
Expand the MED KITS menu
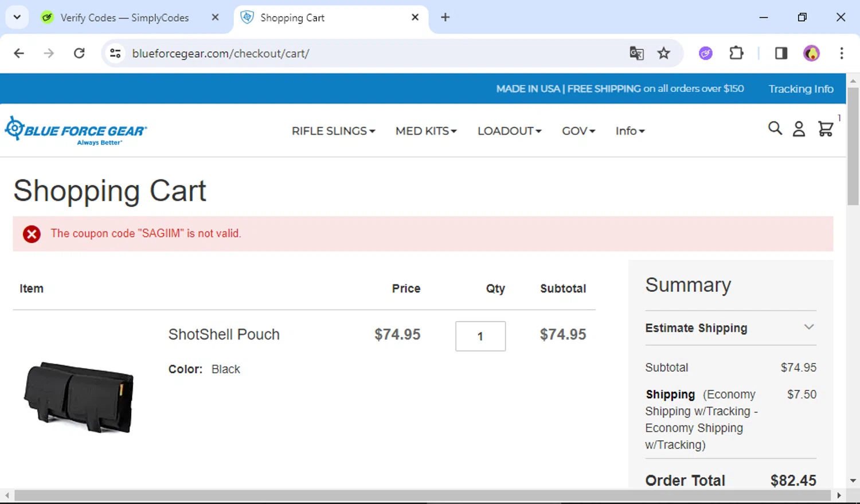426,131
